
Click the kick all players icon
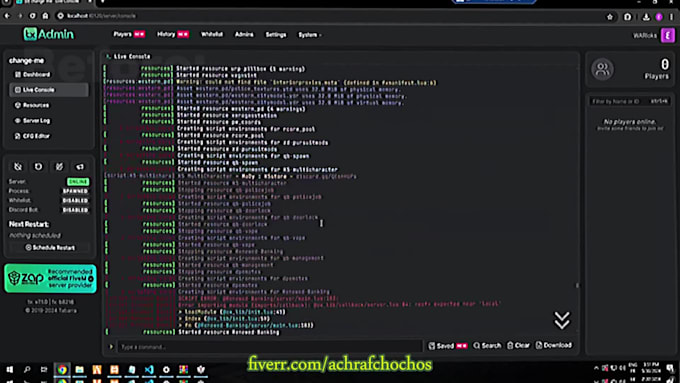pos(59,167)
